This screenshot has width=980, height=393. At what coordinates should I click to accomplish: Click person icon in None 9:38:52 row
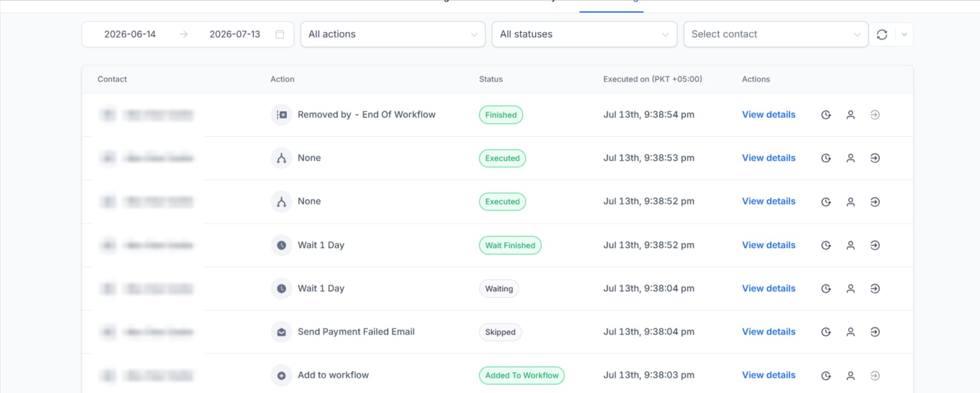tap(851, 202)
